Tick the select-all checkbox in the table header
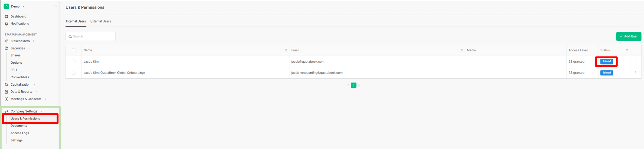Screen dimensions: 644x149 pyautogui.click(x=74, y=50)
